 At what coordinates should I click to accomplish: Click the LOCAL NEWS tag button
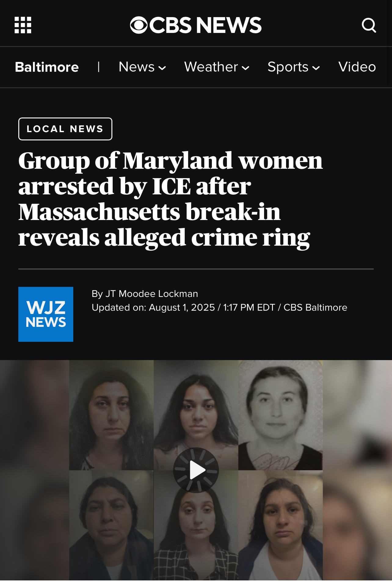pyautogui.click(x=65, y=129)
